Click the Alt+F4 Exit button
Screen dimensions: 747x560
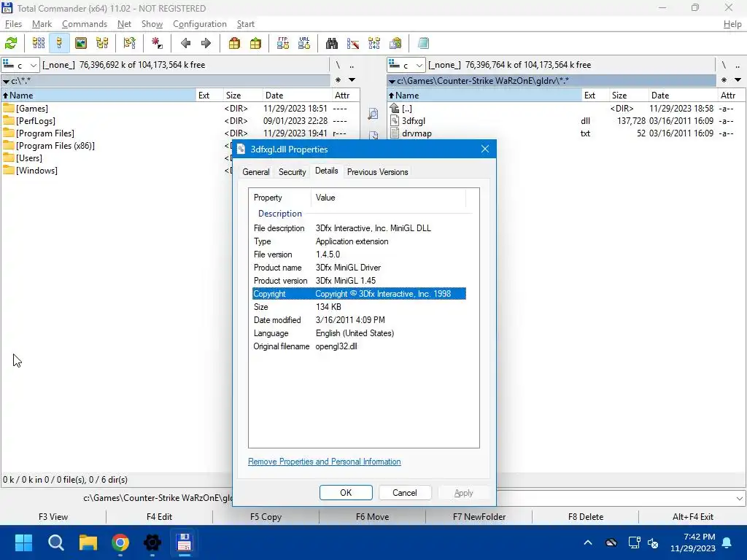point(693,517)
